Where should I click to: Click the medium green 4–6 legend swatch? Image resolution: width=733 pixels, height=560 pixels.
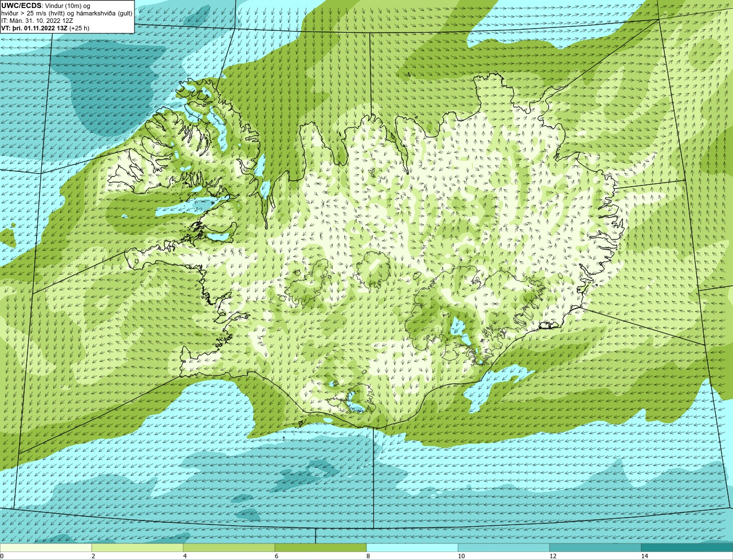[x=229, y=548]
